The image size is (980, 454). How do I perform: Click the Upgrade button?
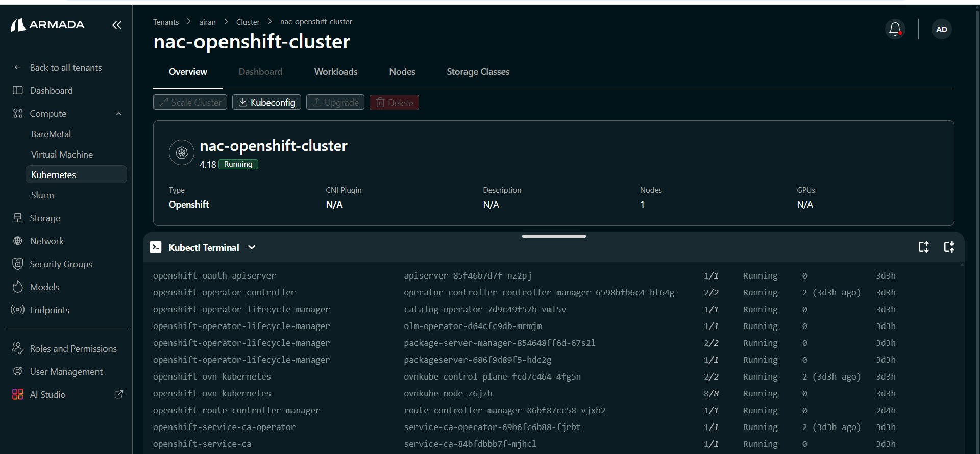tap(335, 102)
